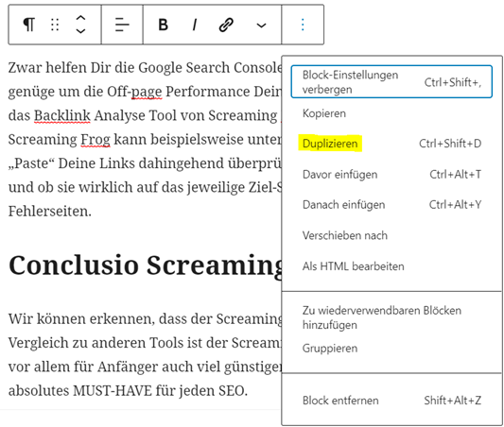Viewport: 504px width, 427px height.
Task: Expand more rich text controls dropdown
Action: tap(261, 26)
